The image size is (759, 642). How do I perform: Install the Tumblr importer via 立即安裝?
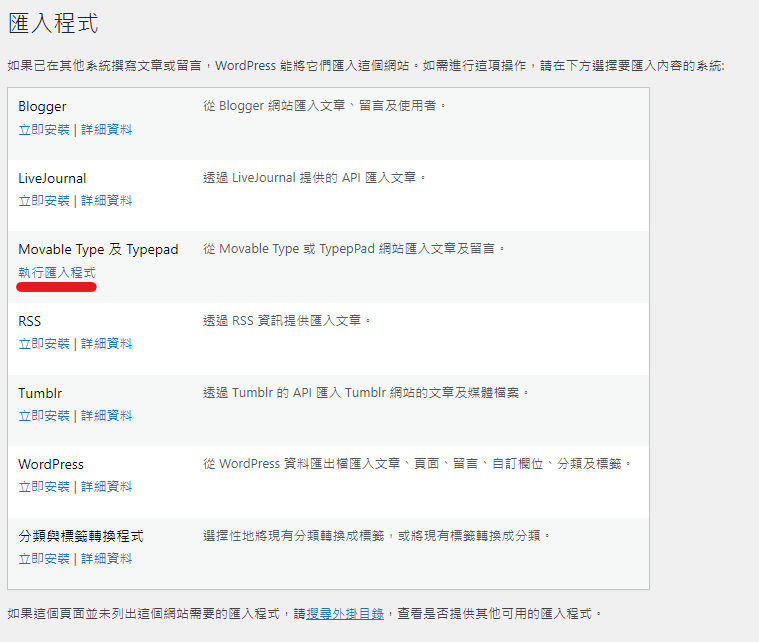tap(44, 416)
